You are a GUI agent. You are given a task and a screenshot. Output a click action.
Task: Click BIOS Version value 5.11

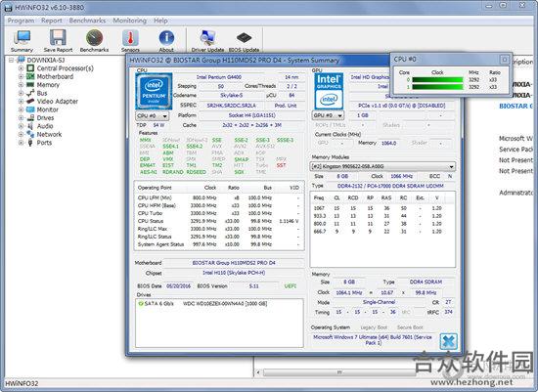254,286
